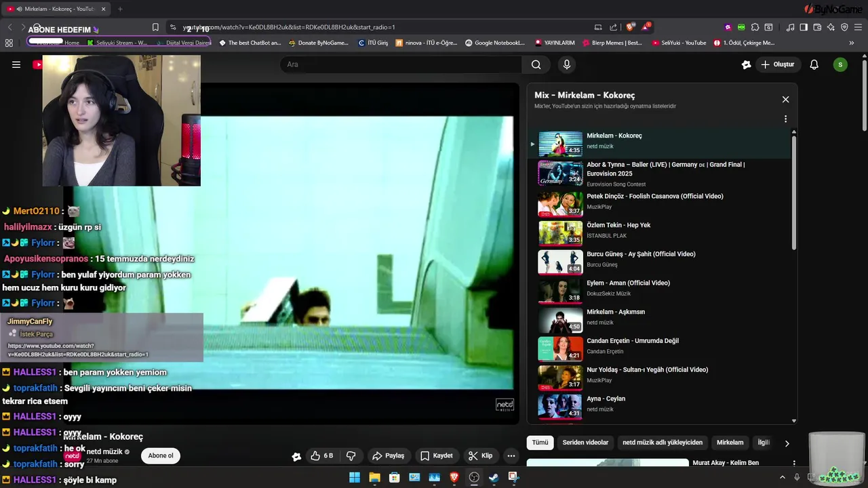
Task: Close the Mirkelam - Kokoreç browser tab
Action: click(102, 9)
